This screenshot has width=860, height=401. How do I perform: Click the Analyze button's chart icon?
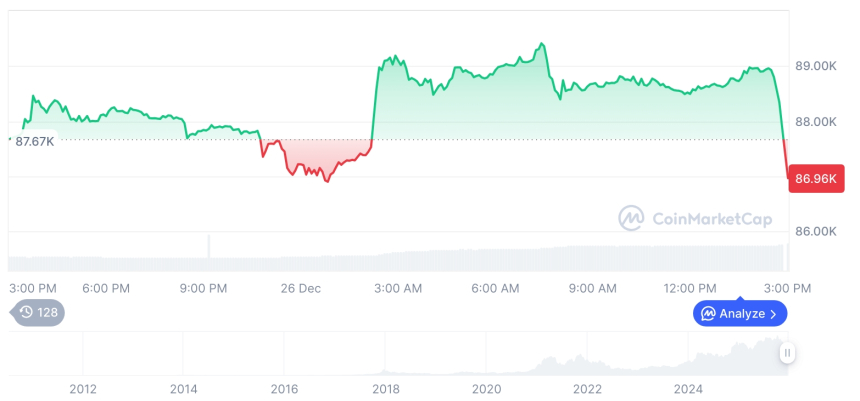708,314
